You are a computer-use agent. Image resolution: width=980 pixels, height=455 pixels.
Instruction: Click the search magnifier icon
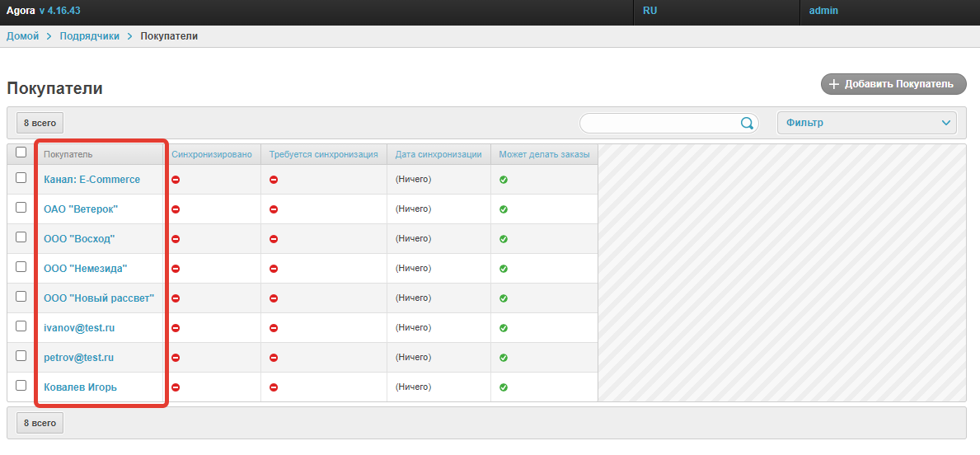pyautogui.click(x=747, y=124)
